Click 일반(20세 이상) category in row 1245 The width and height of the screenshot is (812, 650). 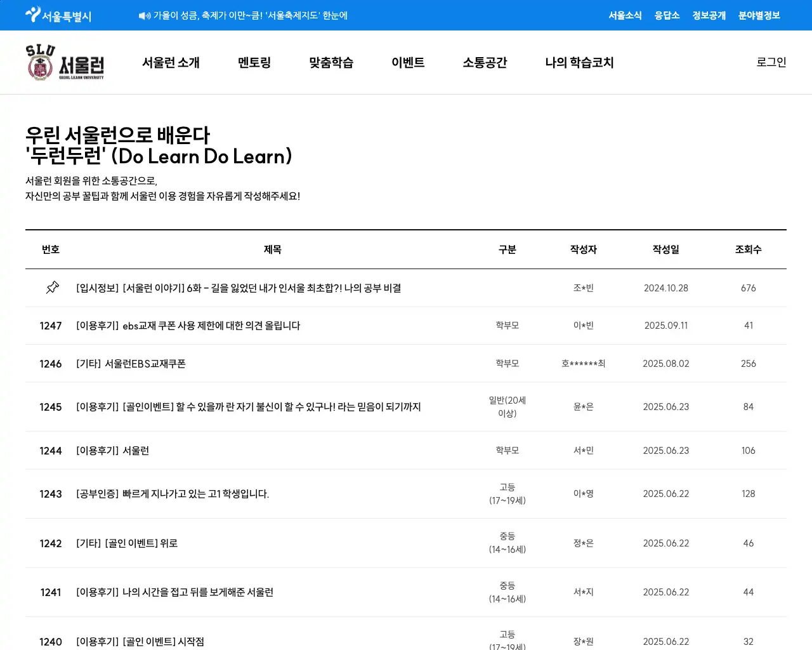pyautogui.click(x=507, y=407)
